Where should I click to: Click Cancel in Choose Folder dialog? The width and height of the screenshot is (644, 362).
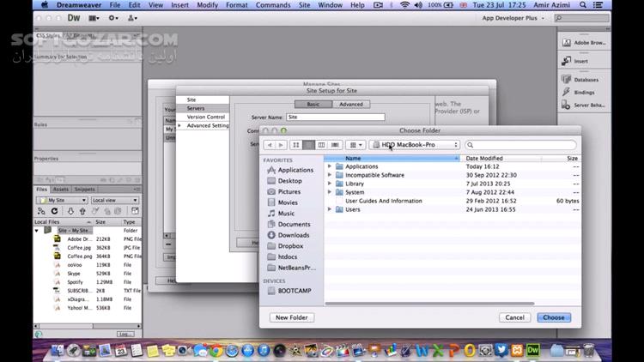(514, 317)
